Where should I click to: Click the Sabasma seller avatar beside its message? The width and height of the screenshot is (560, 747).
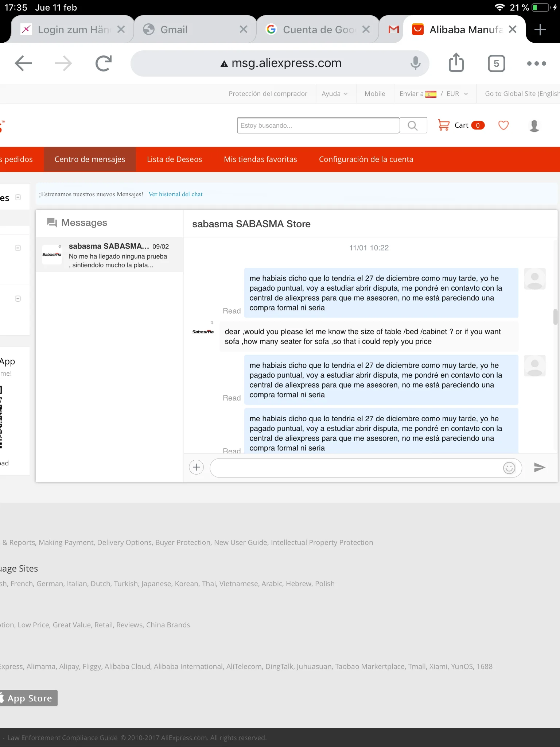click(203, 331)
